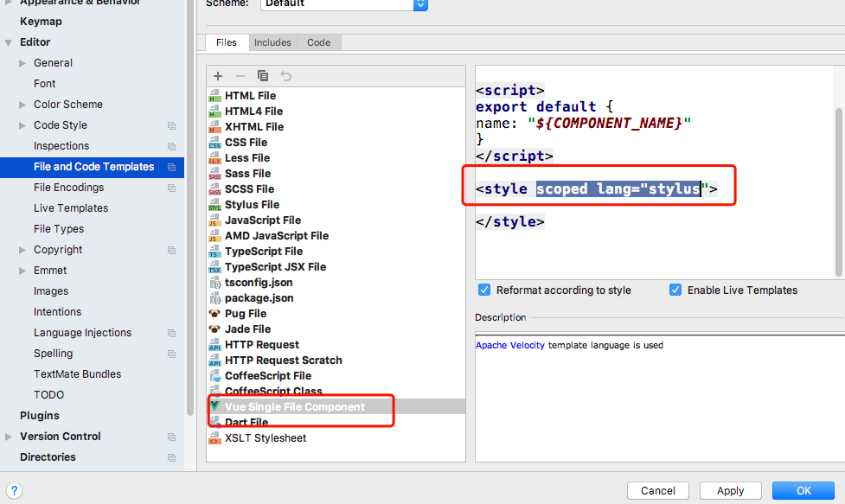This screenshot has height=504, width=845.
Task: Select the SCSS File template icon
Action: pyautogui.click(x=214, y=189)
